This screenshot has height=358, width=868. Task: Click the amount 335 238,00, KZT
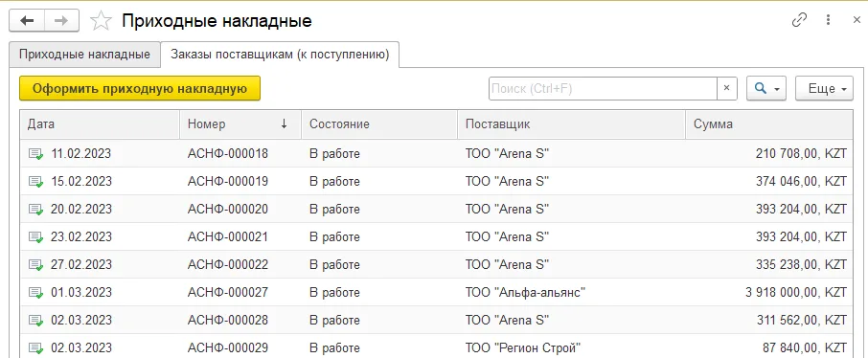[801, 264]
